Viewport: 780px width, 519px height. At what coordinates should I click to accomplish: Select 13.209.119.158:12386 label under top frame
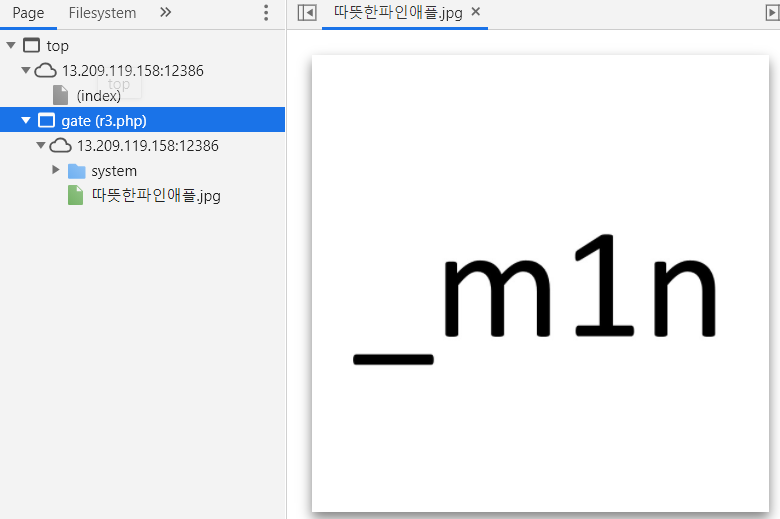point(133,71)
